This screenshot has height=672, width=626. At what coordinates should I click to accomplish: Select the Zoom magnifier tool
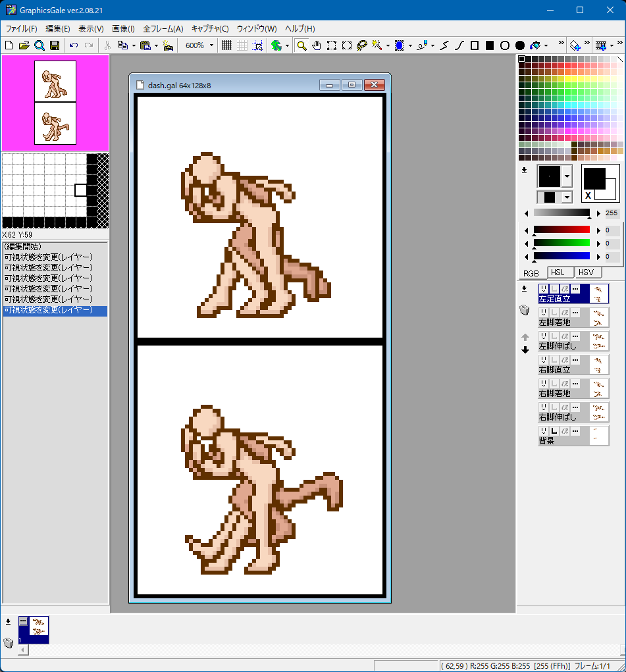tap(302, 45)
